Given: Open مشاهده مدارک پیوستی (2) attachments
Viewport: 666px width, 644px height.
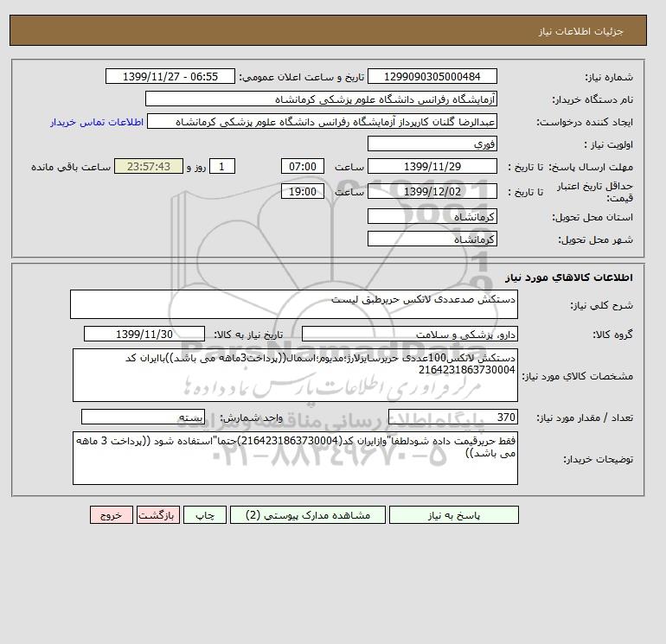Looking at the screenshot, I should point(308,514).
